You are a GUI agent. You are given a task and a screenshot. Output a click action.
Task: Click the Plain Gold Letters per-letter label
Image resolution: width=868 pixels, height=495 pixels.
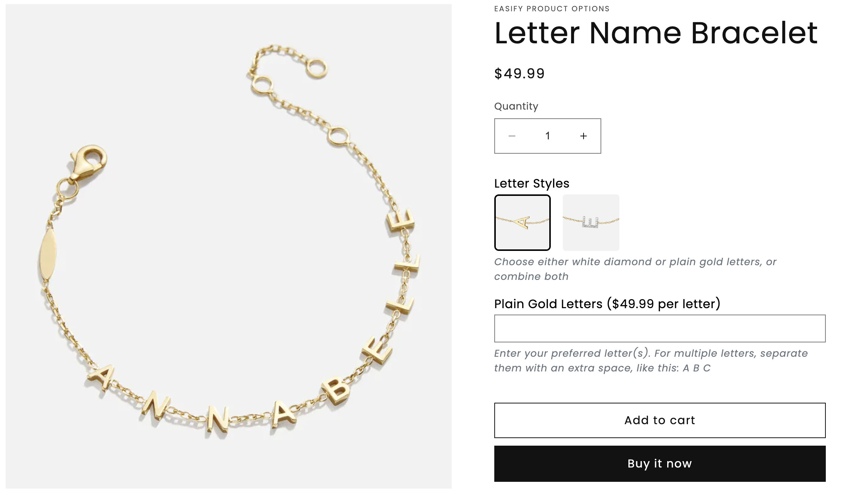click(607, 304)
